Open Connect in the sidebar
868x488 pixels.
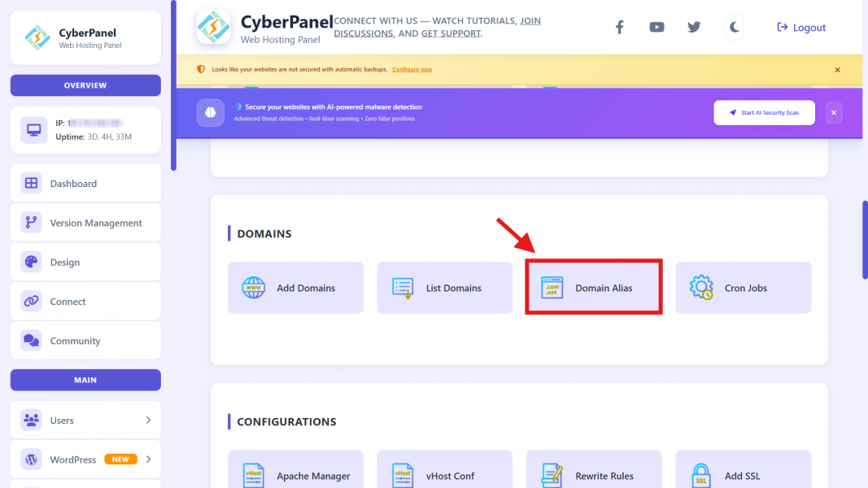click(x=85, y=301)
